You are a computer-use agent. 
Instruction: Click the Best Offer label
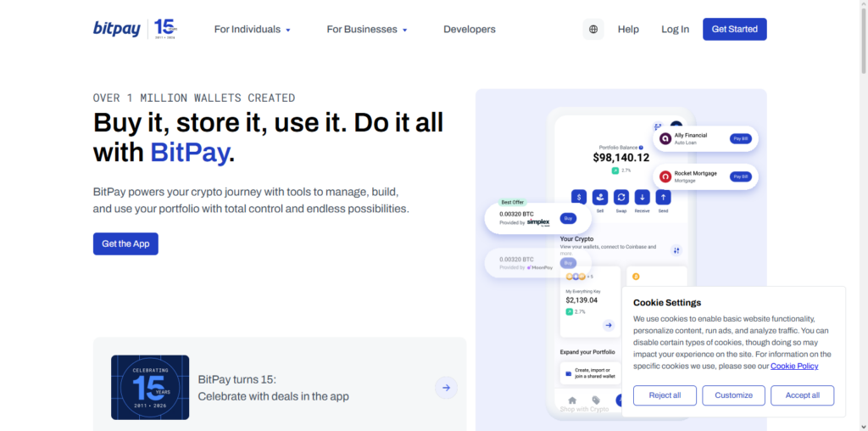(512, 202)
